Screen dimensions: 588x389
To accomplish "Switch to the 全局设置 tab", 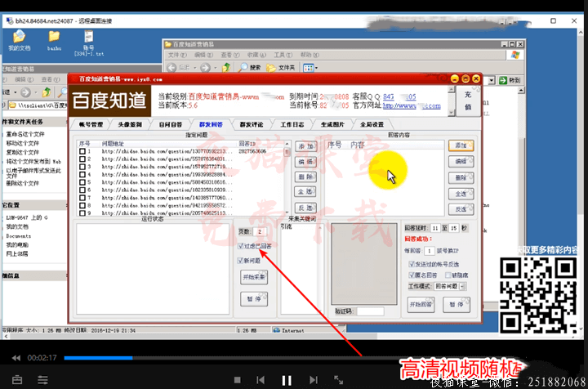I will click(372, 124).
